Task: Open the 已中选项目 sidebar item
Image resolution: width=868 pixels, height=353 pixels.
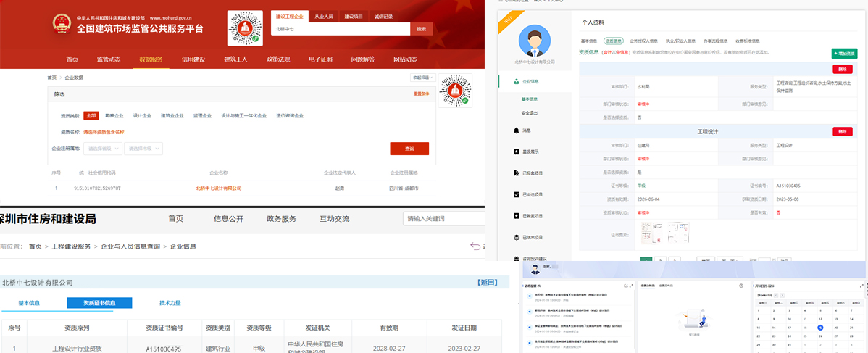Action: [533, 194]
